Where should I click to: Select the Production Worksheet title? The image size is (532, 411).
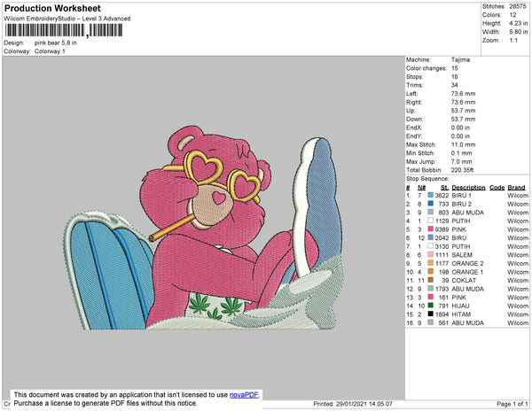point(52,8)
